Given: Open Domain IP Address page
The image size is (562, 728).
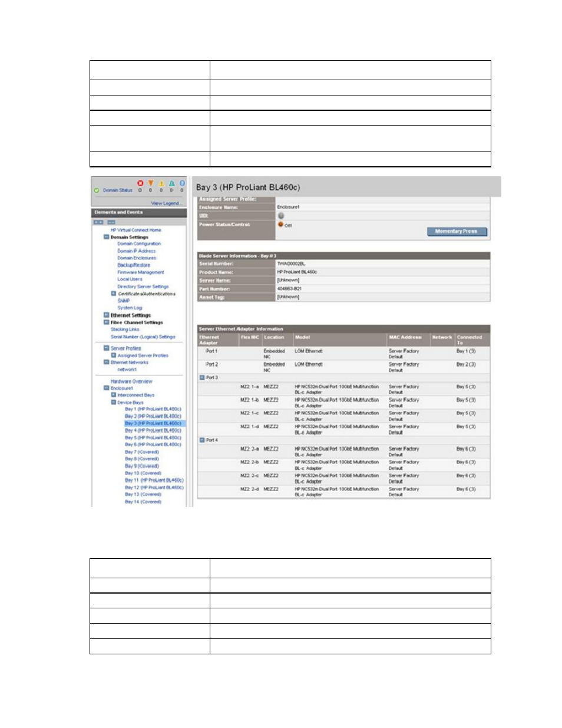Looking at the screenshot, I should click(137, 251).
